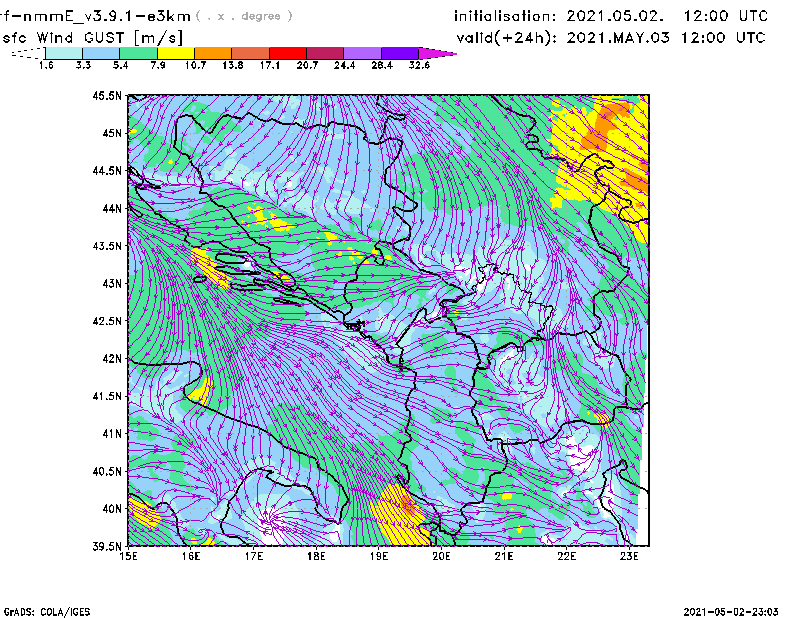The width and height of the screenshot is (800, 618).
Task: Click the magenta arrow above 32.6 in legend
Action: 437,53
